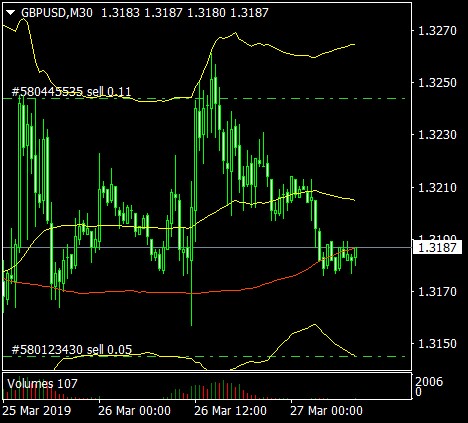The image size is (468, 423).
Task: Click the 2006 volume scale value
Action: (x=429, y=381)
